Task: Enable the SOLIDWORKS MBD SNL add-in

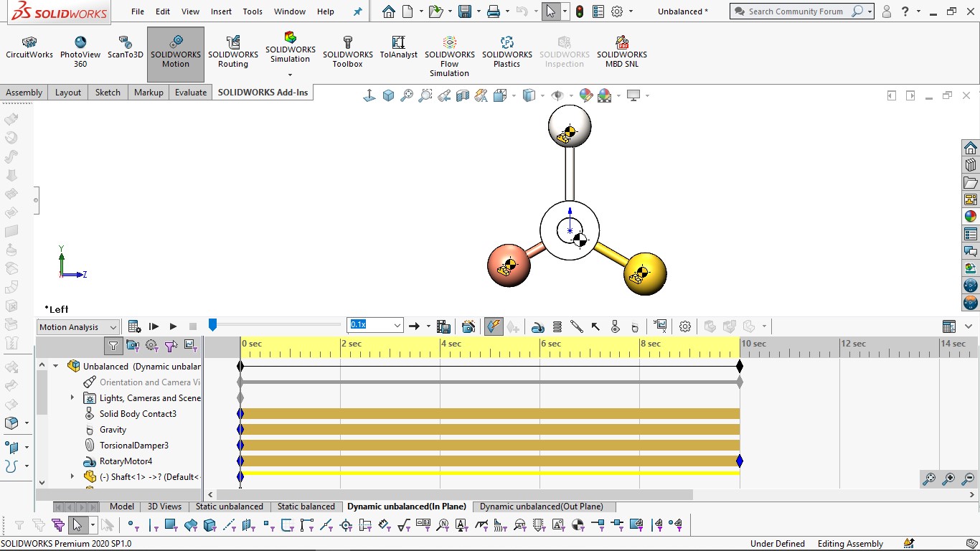Action: [622, 52]
